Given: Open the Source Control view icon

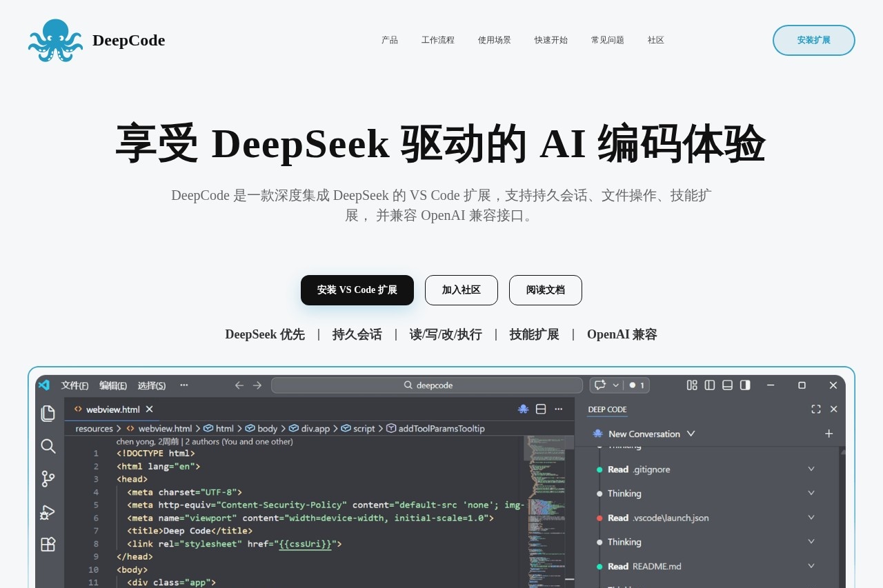Looking at the screenshot, I should (48, 478).
